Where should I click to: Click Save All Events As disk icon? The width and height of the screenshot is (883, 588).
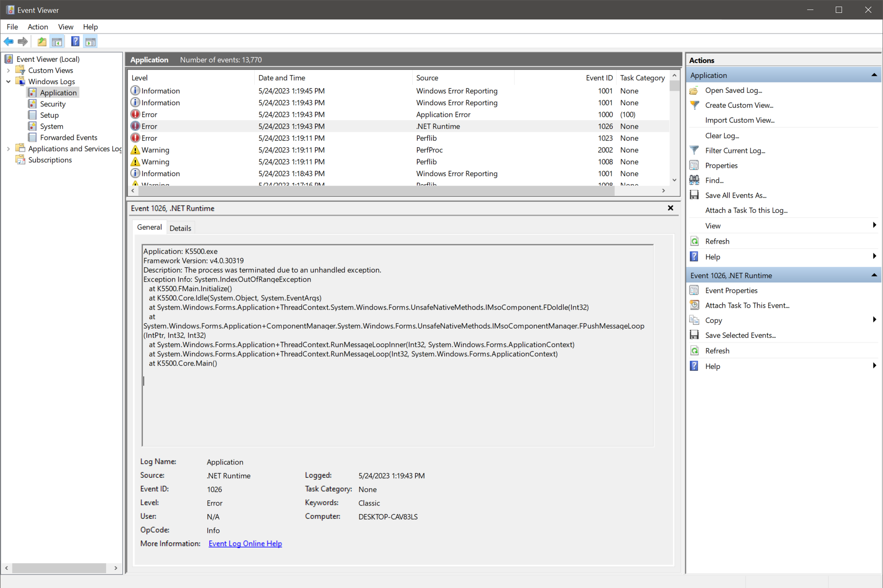(694, 195)
